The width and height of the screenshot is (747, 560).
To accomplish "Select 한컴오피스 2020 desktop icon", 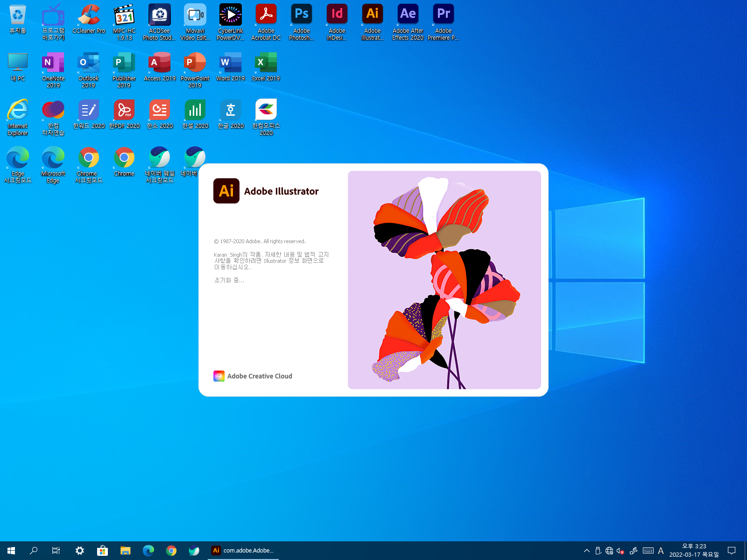I will (x=266, y=118).
